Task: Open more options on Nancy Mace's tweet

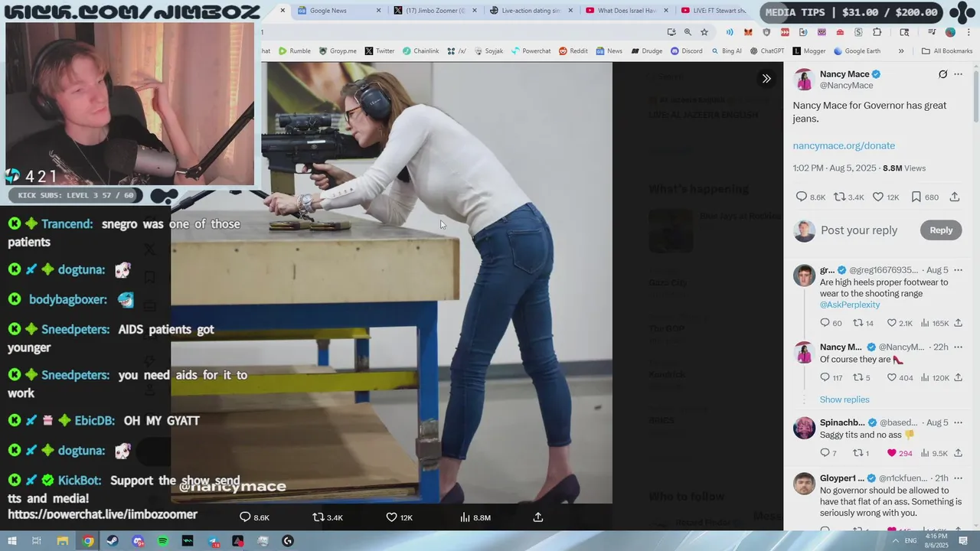Action: click(x=958, y=74)
